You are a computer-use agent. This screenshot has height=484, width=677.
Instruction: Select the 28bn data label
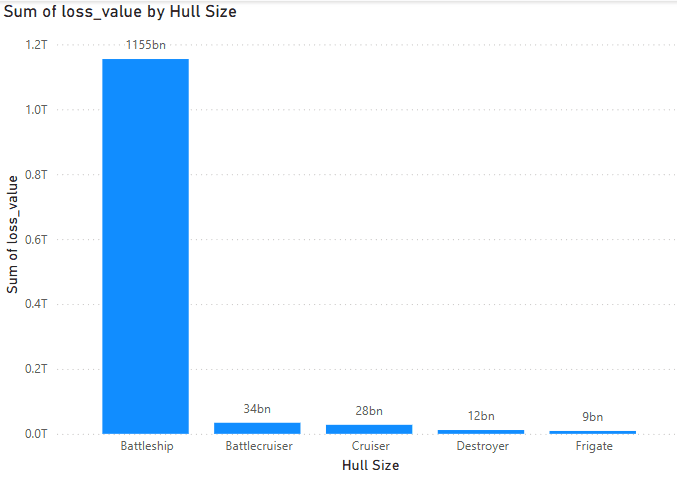(x=369, y=411)
